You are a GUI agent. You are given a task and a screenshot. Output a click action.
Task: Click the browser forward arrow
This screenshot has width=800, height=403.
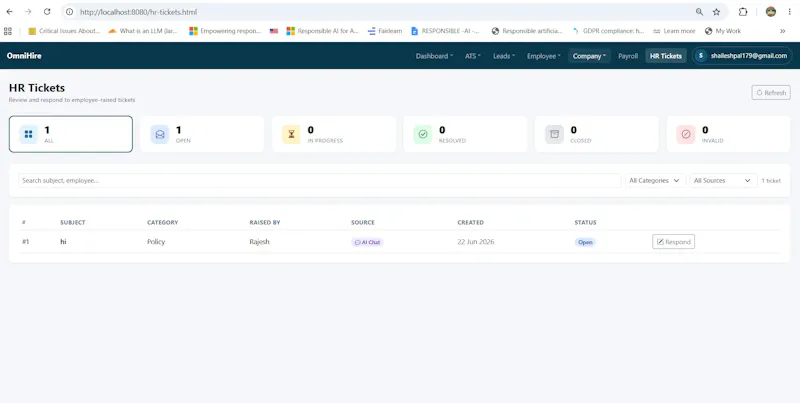pos(28,12)
